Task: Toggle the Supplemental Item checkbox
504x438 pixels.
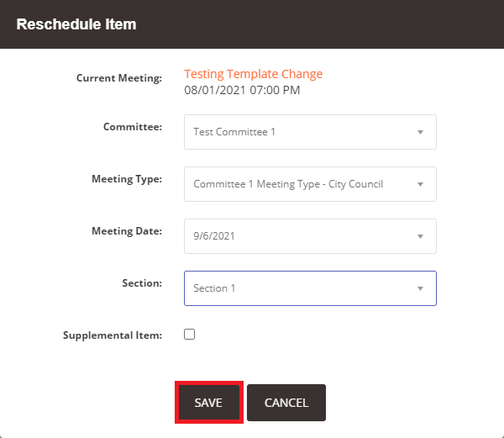Action: [190, 334]
